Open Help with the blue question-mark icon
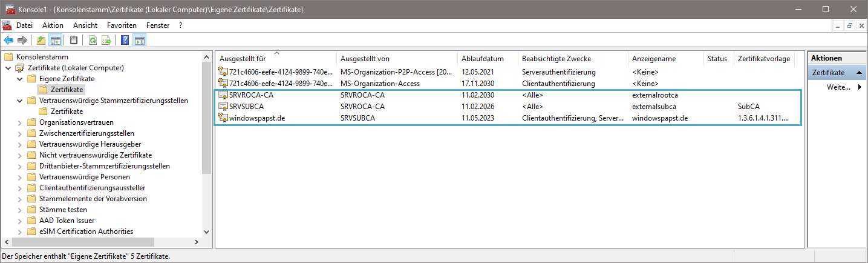 [x=125, y=41]
